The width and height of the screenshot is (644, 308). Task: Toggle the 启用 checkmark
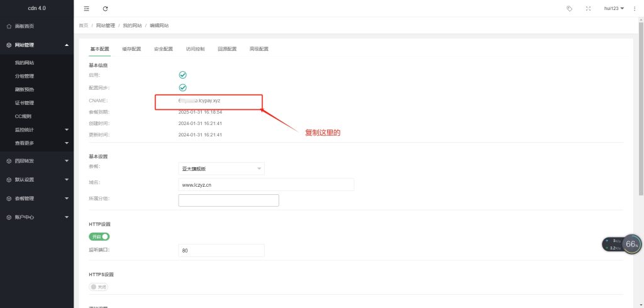(183, 75)
